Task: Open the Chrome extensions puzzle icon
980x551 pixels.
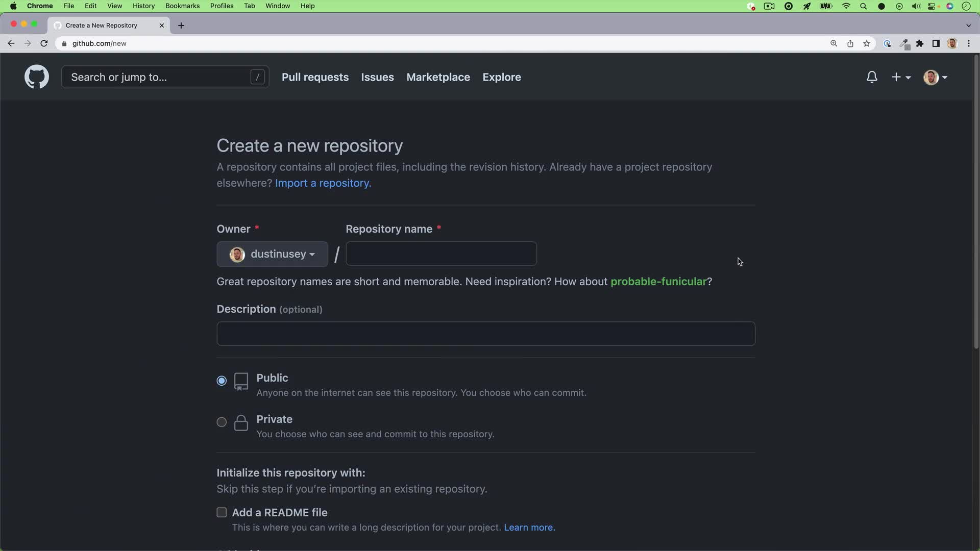Action: click(x=920, y=43)
